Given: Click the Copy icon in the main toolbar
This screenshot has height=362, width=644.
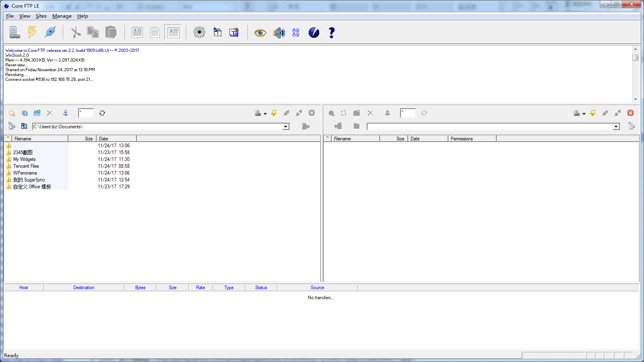Looking at the screenshot, I should point(93,32).
